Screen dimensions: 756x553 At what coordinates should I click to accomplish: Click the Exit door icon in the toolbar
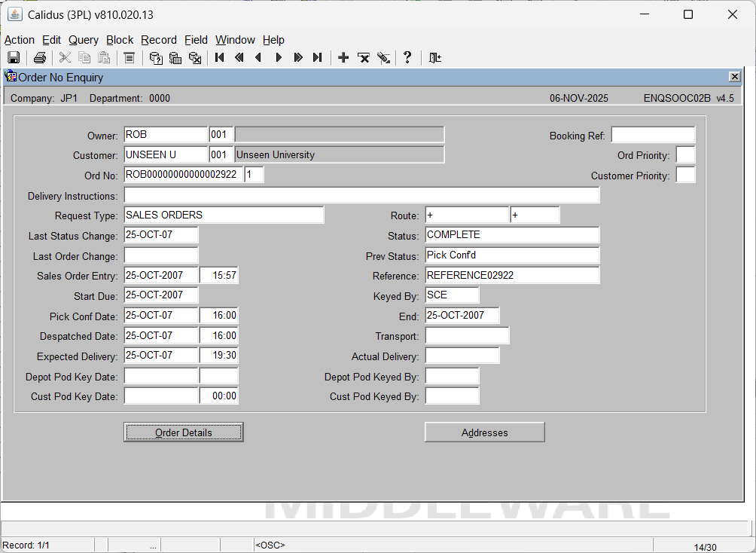434,58
